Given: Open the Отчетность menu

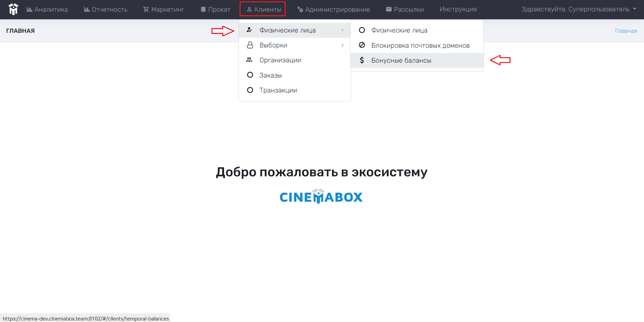Looking at the screenshot, I should [105, 9].
